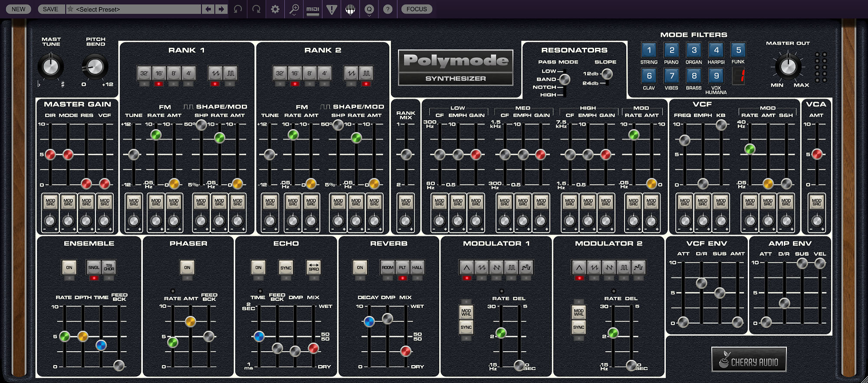Select mode filter 1 STRING
The image size is (868, 383).
[x=649, y=50]
